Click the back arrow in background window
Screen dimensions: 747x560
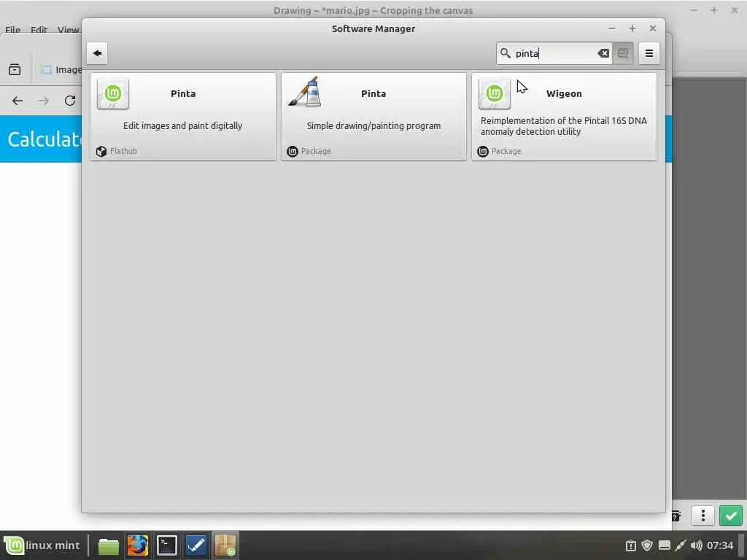click(x=18, y=101)
